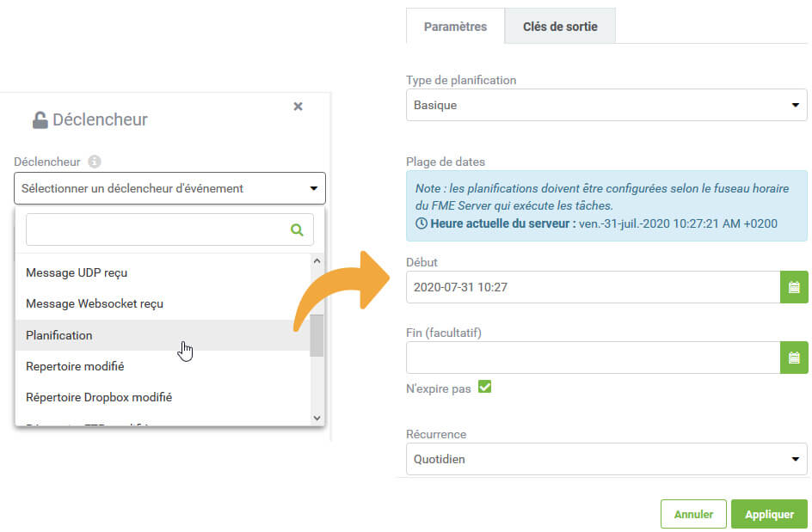Close the Déclencheur panel
The image size is (812, 532).
click(298, 107)
